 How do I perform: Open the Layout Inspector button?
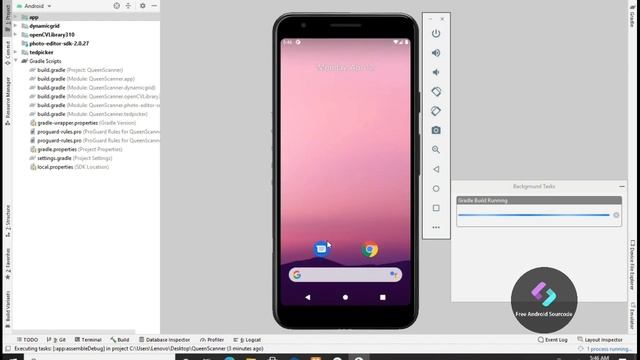coord(600,340)
